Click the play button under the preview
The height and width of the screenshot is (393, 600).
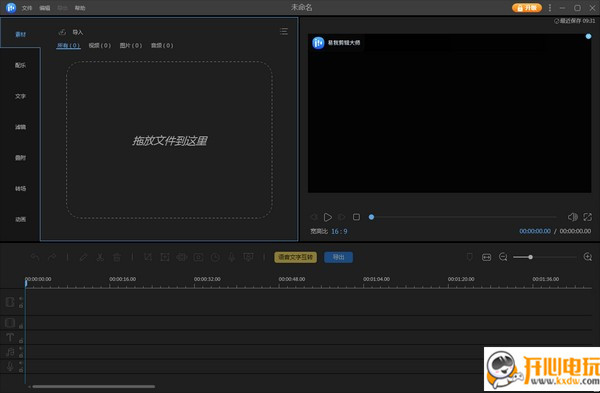pos(328,217)
